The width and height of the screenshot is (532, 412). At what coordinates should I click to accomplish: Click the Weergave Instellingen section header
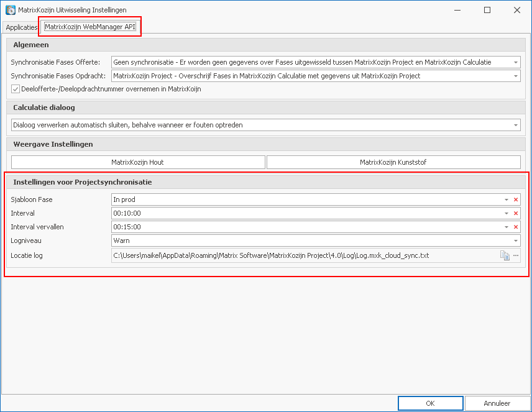[266, 144]
